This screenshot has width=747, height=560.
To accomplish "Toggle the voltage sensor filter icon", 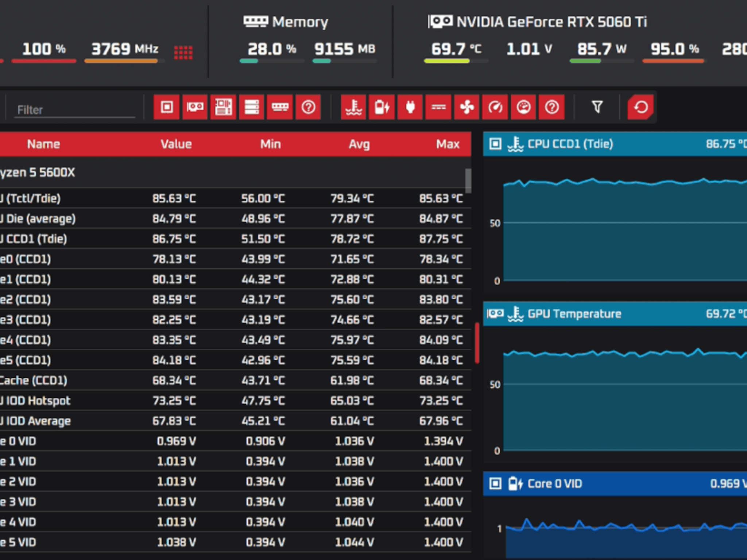I will coord(382,107).
